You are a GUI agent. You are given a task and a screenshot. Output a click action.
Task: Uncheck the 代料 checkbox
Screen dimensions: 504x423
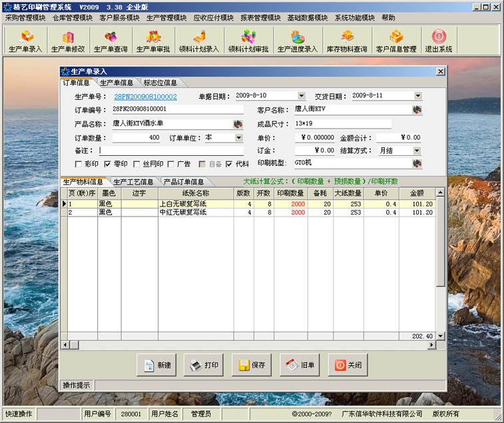pyautogui.click(x=229, y=164)
